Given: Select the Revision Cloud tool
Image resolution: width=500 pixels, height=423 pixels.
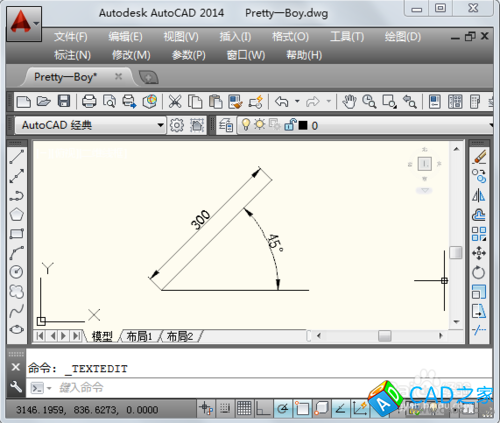Looking at the screenshot, I should click(x=16, y=291).
